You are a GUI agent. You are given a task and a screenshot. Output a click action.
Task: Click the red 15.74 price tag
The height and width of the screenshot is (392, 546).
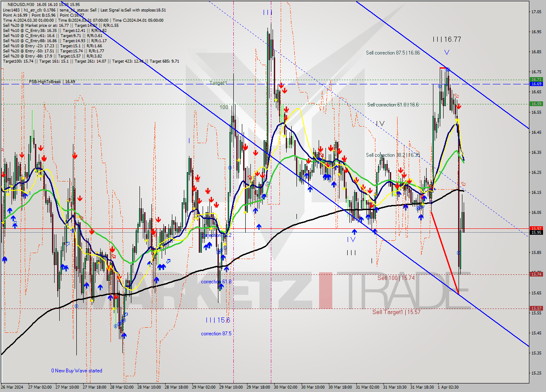coord(536,274)
